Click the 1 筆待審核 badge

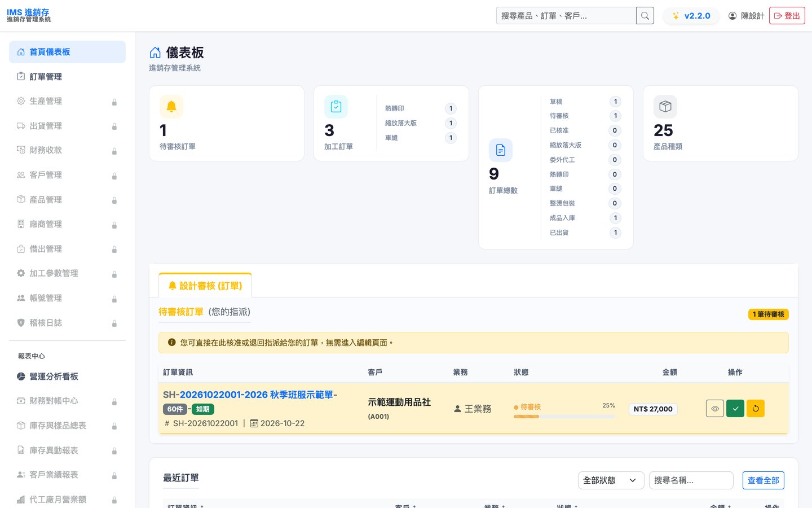click(769, 314)
